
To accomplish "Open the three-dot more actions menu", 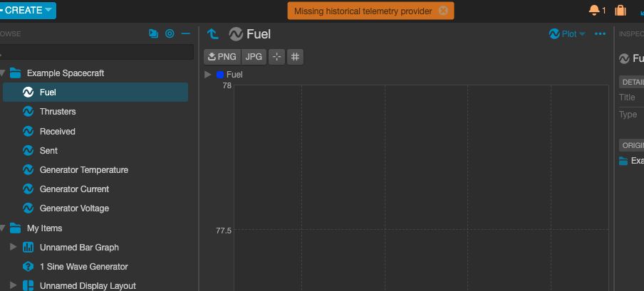I will (600, 34).
